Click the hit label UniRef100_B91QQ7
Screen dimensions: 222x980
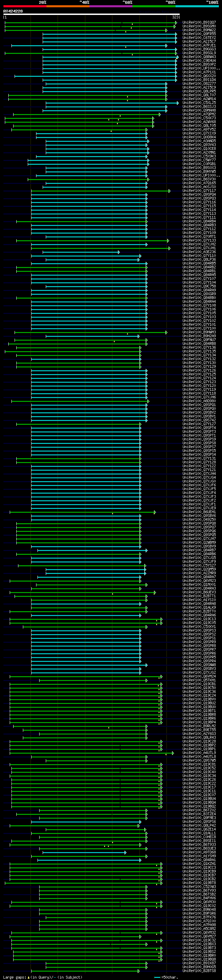(199, 23)
